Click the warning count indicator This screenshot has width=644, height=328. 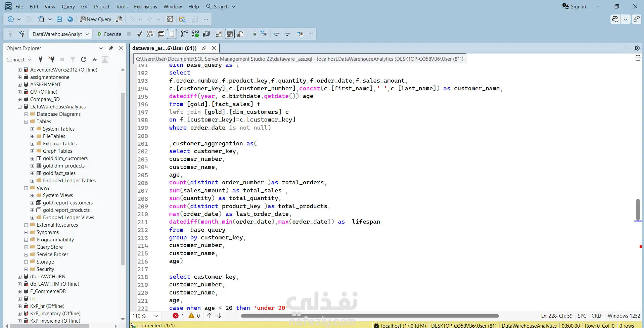pos(194,316)
